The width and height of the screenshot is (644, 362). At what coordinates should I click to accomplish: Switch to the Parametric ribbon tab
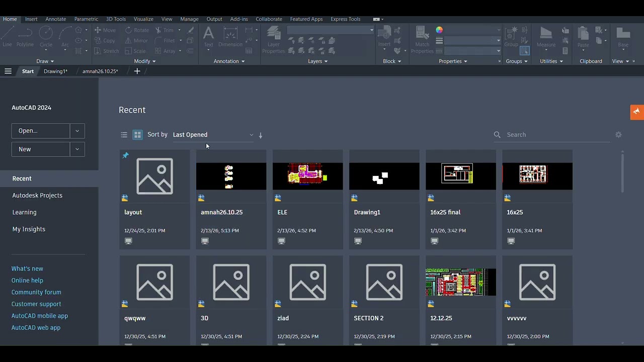(x=86, y=19)
